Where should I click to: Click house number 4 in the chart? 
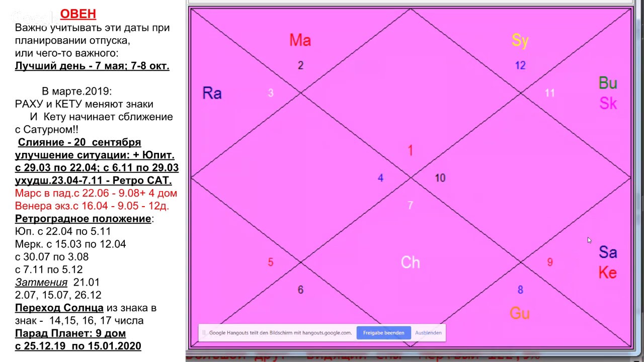pyautogui.click(x=380, y=178)
